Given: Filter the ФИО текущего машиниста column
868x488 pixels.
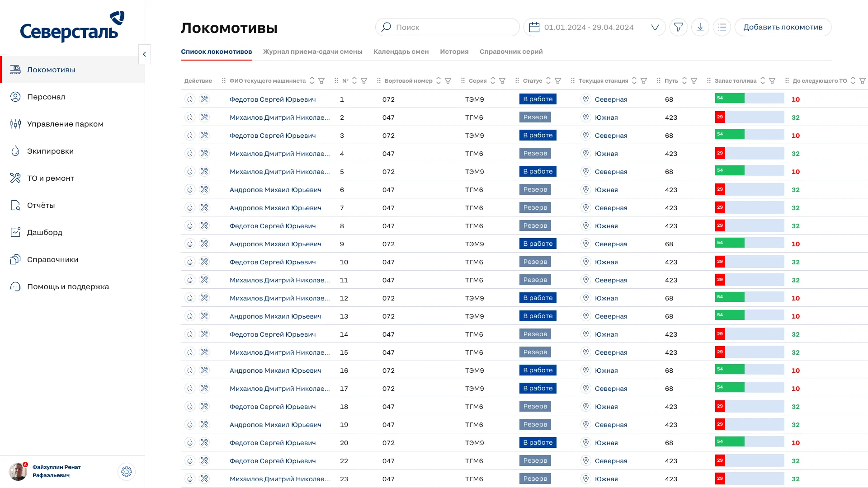Looking at the screenshot, I should click(321, 81).
